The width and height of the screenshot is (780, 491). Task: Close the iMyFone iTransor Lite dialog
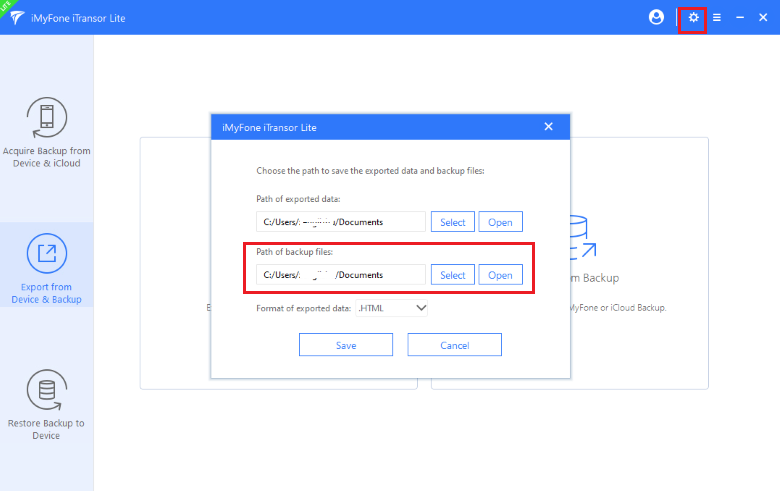pos(548,127)
